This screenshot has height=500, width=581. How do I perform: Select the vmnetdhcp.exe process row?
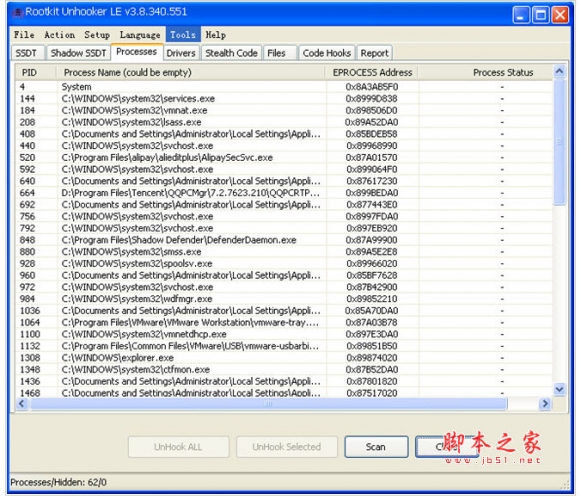point(284,334)
